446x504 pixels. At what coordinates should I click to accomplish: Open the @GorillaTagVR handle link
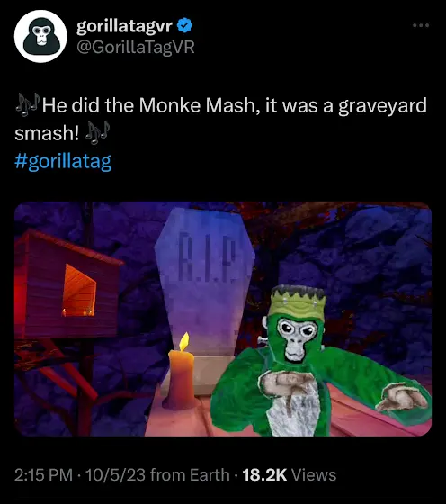[x=136, y=47]
